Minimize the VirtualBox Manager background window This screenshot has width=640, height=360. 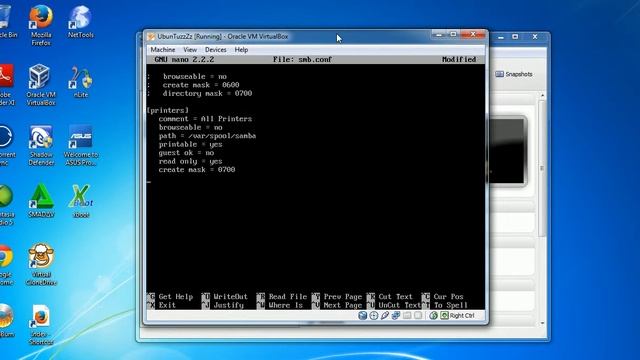[501, 37]
